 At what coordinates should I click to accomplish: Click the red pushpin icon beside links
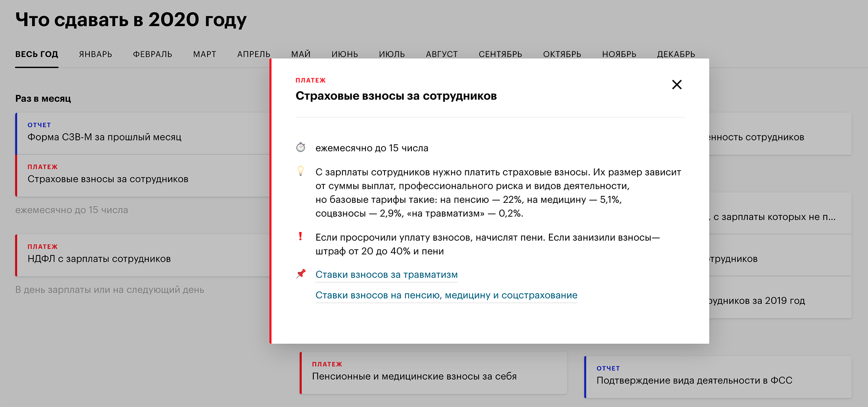tap(301, 274)
